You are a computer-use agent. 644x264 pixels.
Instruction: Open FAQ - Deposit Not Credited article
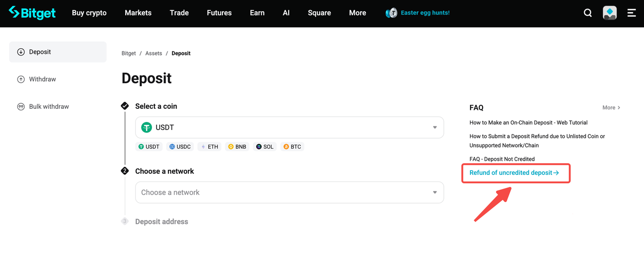(502, 159)
